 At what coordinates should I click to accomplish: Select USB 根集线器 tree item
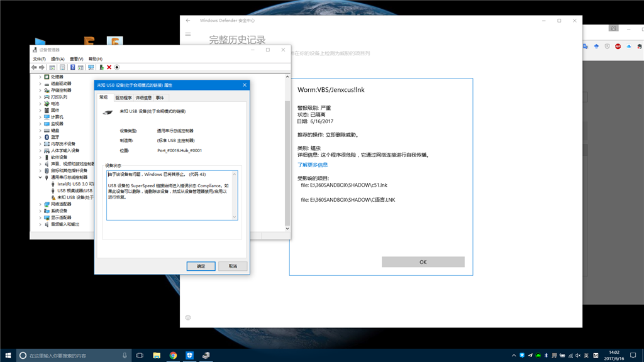click(x=72, y=191)
